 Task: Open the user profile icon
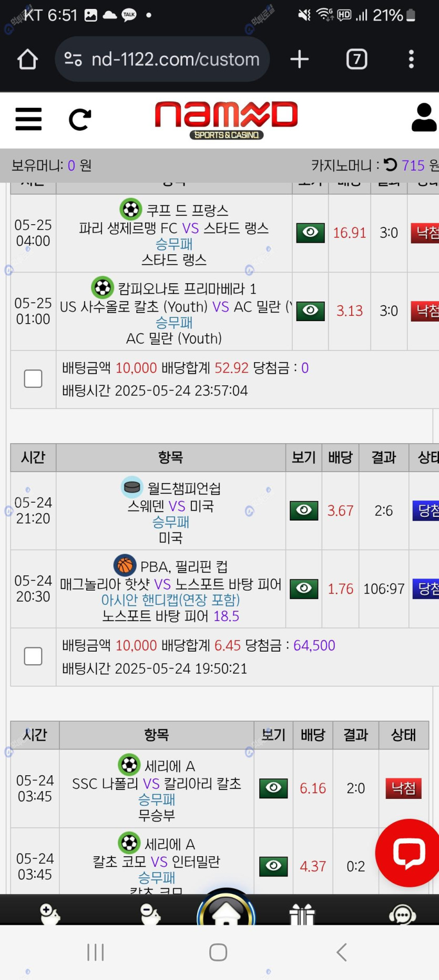tap(424, 118)
